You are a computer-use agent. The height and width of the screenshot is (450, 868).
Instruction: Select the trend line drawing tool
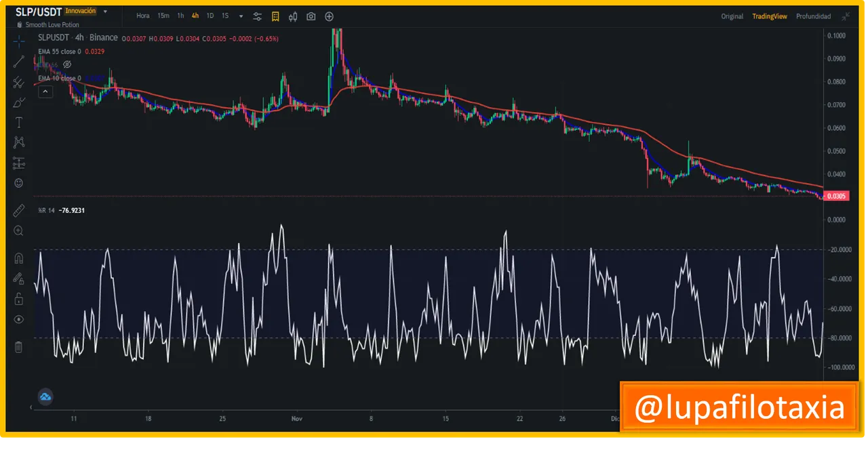point(19,62)
